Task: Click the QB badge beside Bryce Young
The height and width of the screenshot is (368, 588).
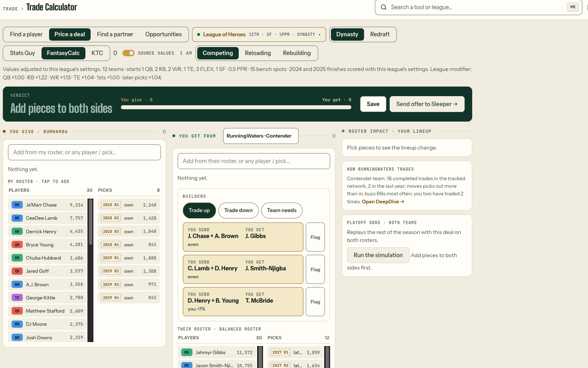Action: 17,245
